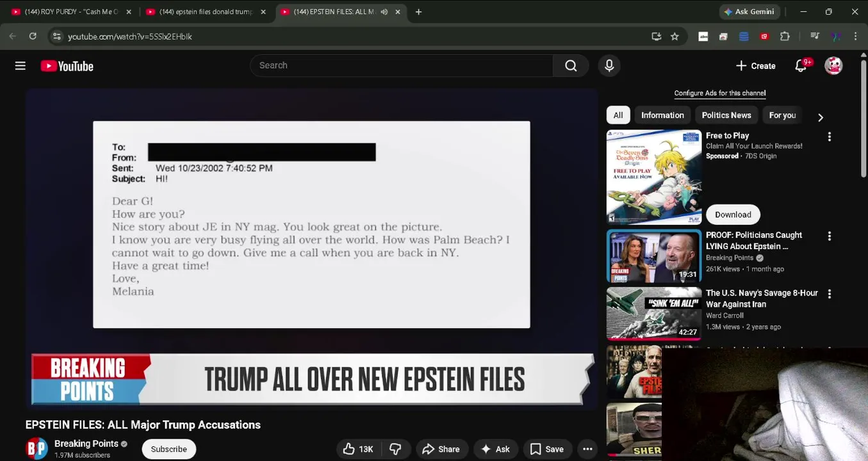Go back with the browser back arrow
This screenshot has width=868, height=461.
pos(12,36)
